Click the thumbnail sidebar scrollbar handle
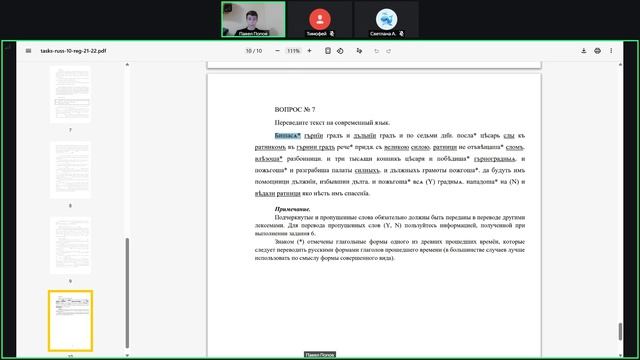640x360 pixels. click(127, 293)
